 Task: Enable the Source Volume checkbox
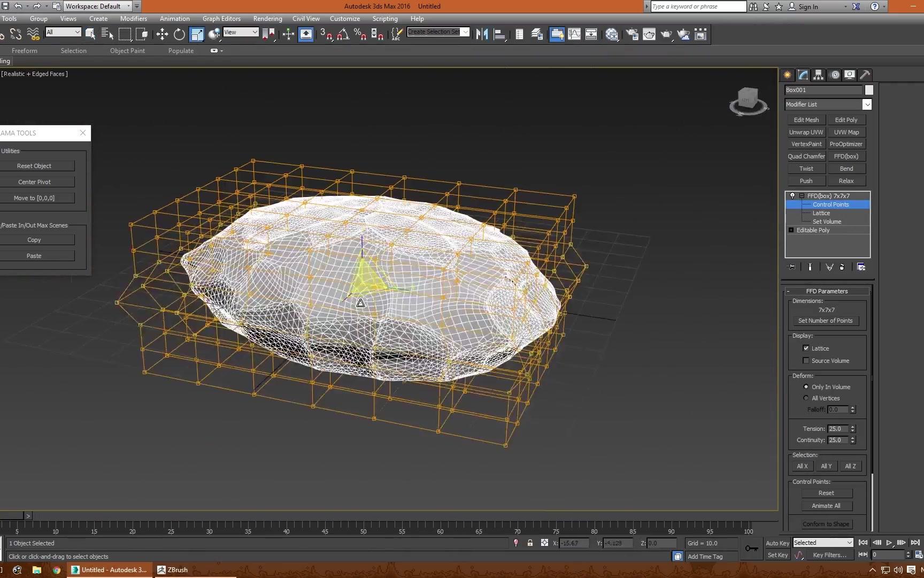pyautogui.click(x=806, y=361)
